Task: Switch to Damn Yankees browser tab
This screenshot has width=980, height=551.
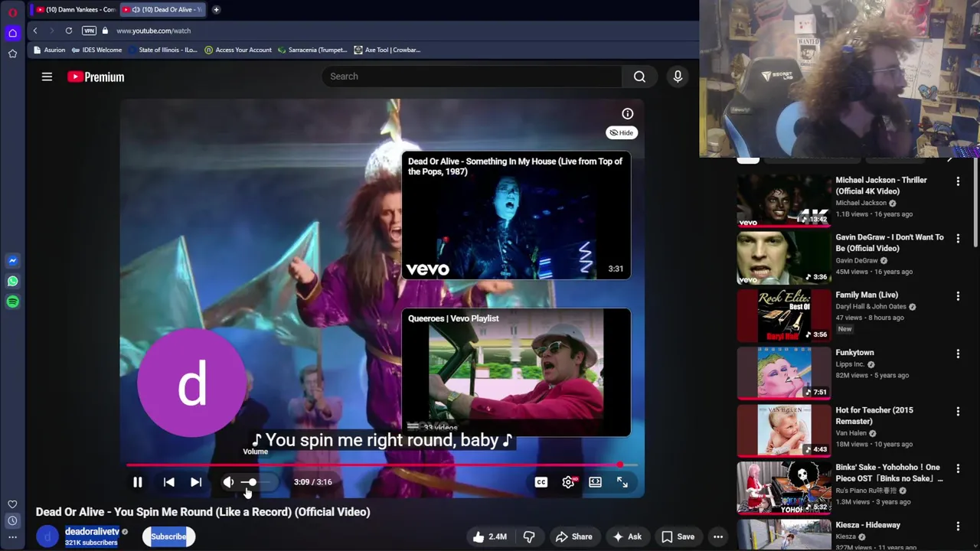Action: click(75, 9)
